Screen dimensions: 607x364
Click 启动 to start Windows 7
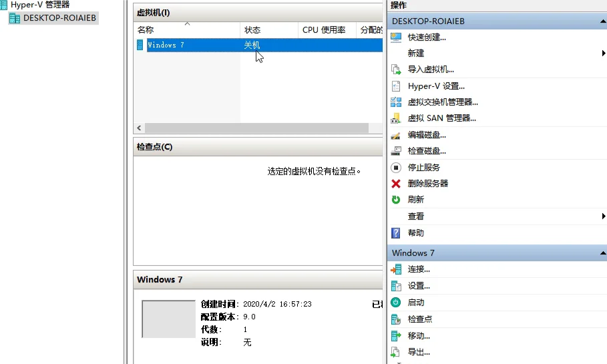pyautogui.click(x=416, y=303)
